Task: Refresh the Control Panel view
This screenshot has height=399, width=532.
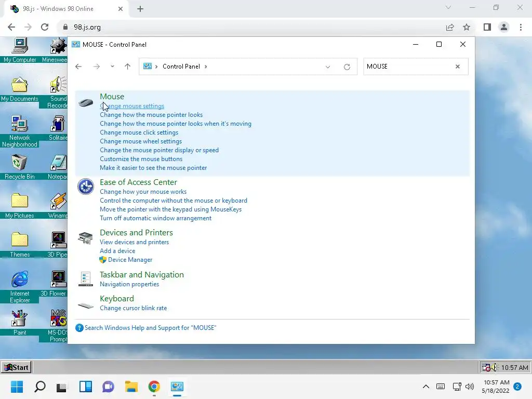Action: (x=347, y=67)
